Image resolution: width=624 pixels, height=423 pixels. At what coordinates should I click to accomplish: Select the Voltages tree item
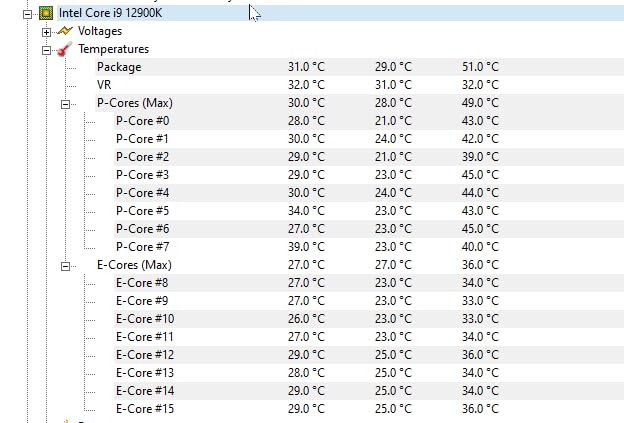coord(100,31)
